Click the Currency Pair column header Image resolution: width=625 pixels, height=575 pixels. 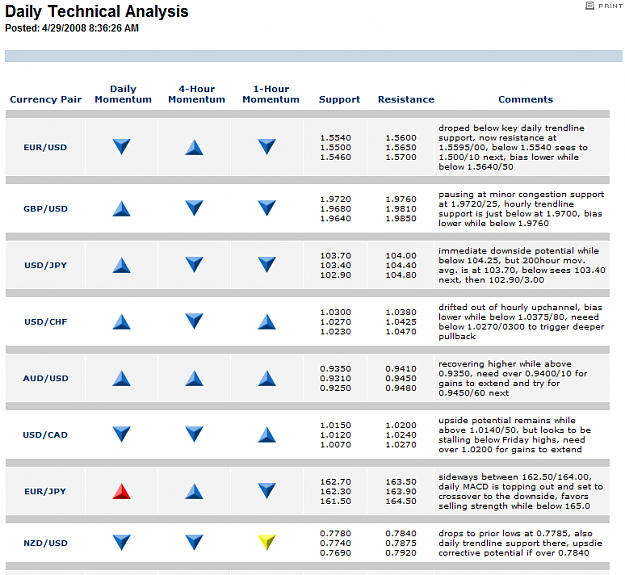(45, 99)
